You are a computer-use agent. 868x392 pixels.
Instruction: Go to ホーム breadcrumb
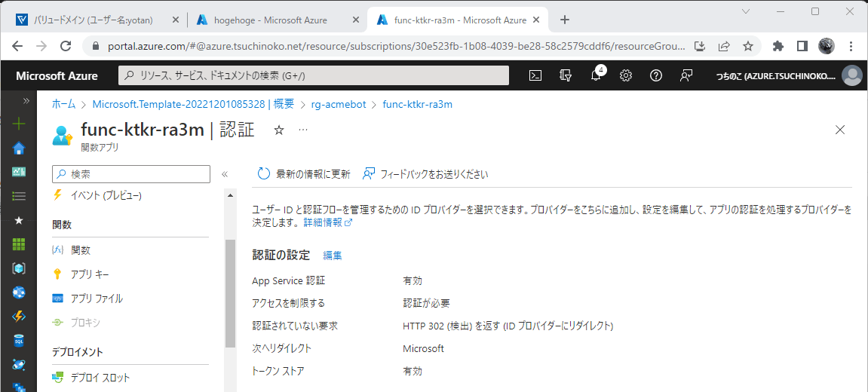click(x=63, y=104)
